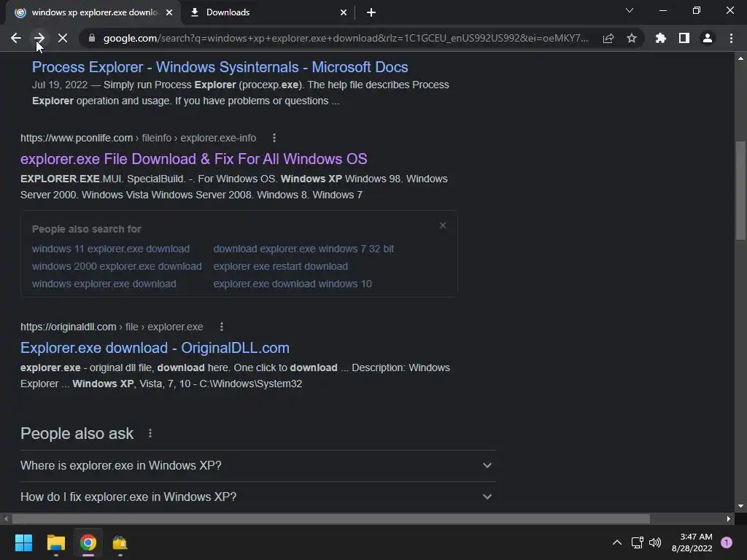The image size is (747, 560).
Task: Open Explorer.exe download OriginalDLL.com link
Action: click(155, 348)
